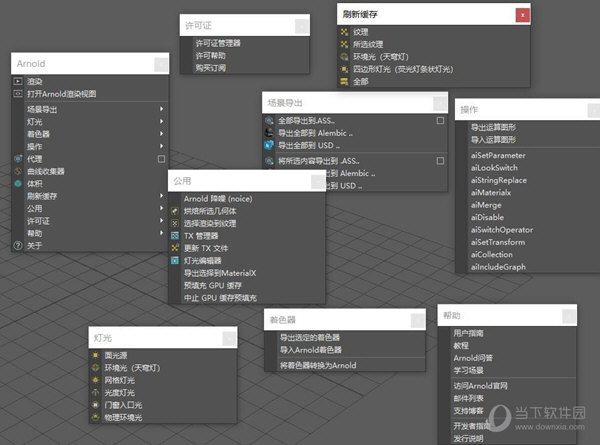Click the 网格灯光 mesh light icon

96,380
